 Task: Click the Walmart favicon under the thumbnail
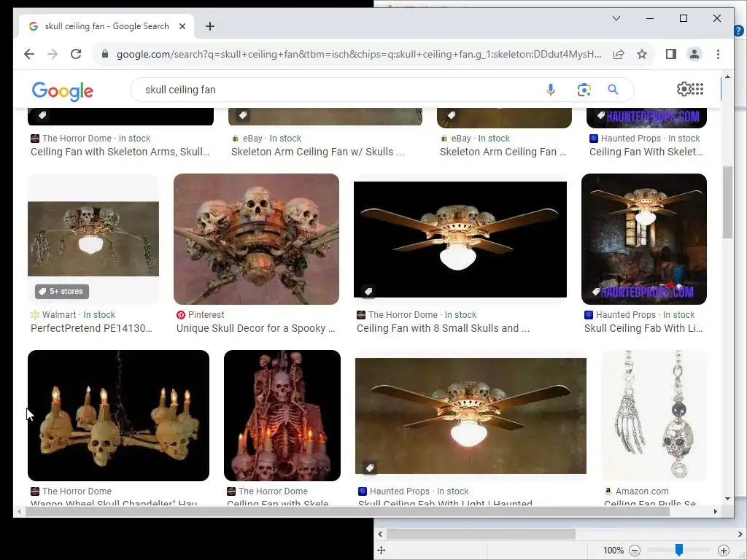tap(35, 315)
